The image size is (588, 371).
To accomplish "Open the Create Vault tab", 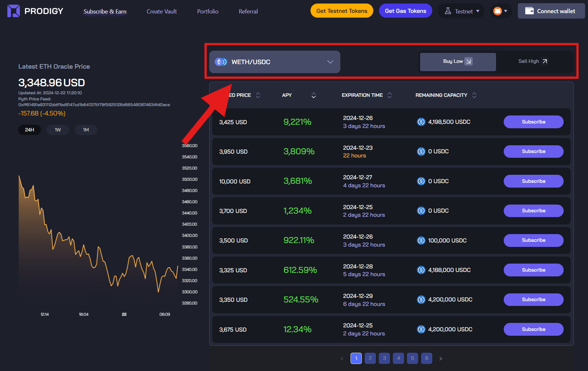I will 161,12.
